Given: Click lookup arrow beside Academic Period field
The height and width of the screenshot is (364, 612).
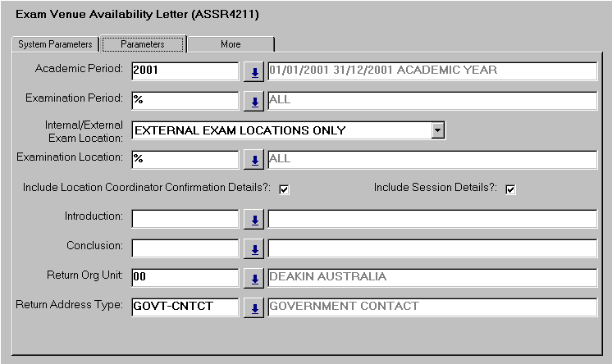Looking at the screenshot, I should click(x=254, y=72).
